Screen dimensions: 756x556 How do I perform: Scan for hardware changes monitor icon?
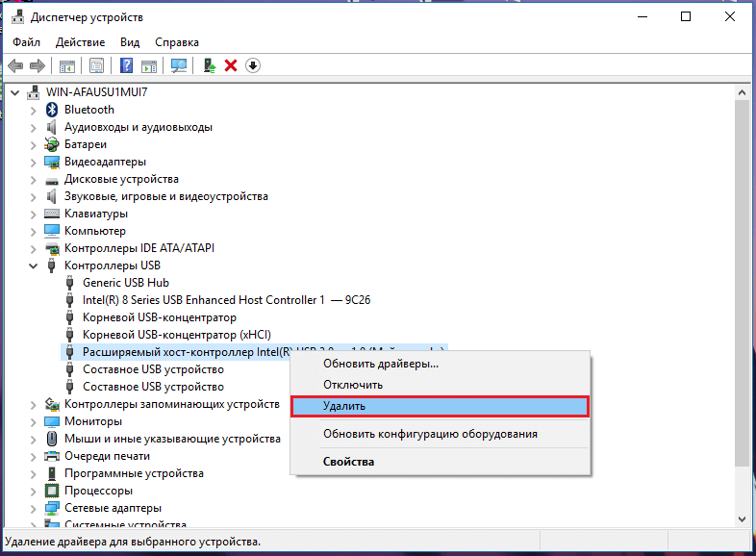pos(179,65)
